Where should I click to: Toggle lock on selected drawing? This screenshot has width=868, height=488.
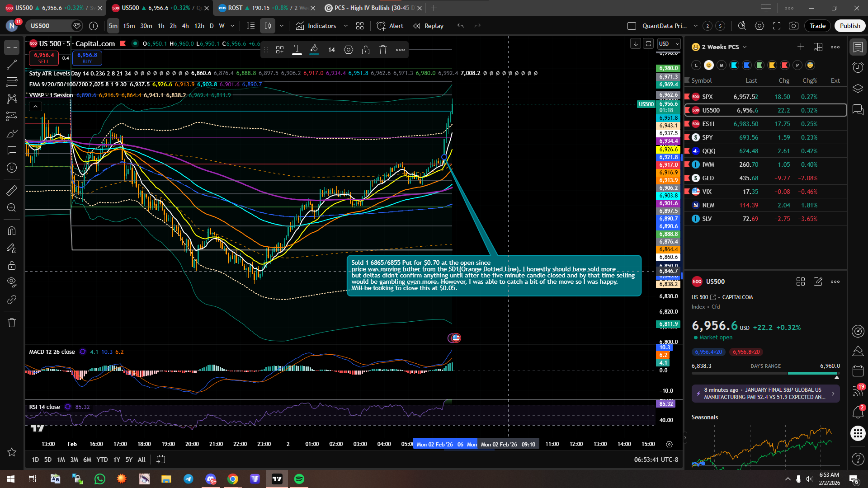tap(365, 50)
